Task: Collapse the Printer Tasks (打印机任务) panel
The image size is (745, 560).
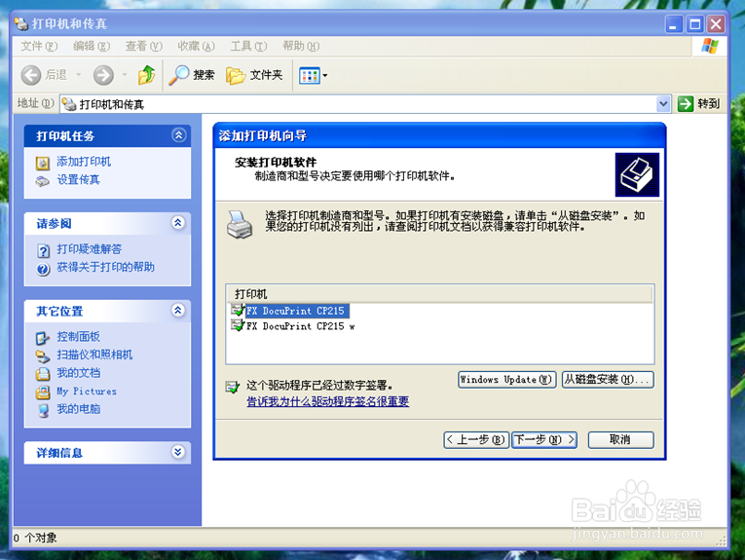Action: pyautogui.click(x=178, y=135)
